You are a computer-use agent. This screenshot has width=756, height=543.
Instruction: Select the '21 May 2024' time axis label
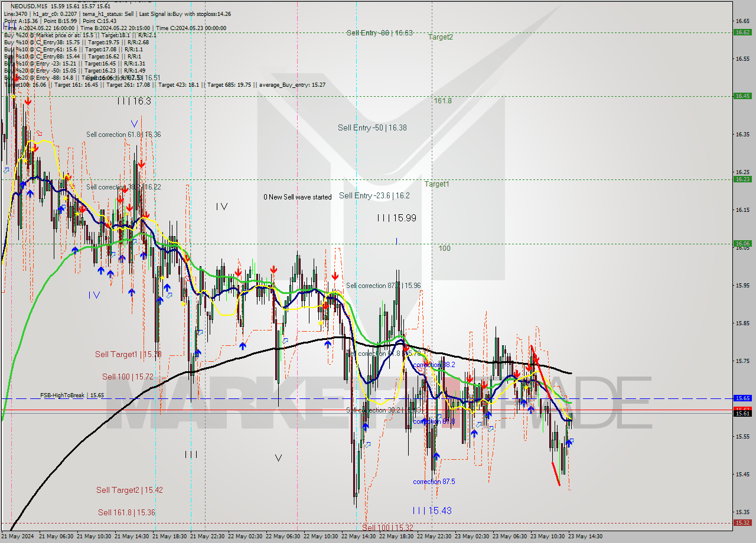tap(18, 537)
